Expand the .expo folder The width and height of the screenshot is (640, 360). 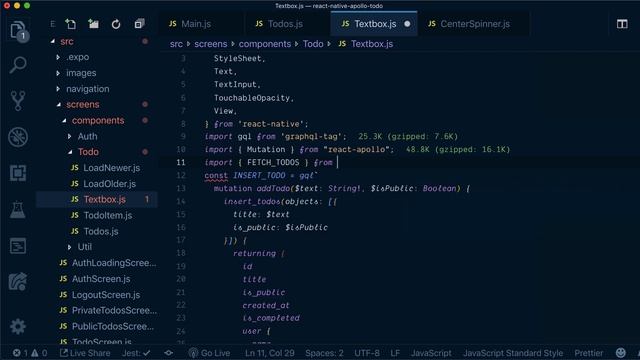pos(78,57)
